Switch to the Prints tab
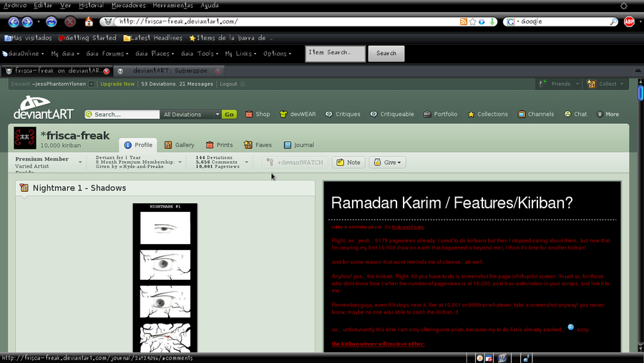 pyautogui.click(x=220, y=145)
